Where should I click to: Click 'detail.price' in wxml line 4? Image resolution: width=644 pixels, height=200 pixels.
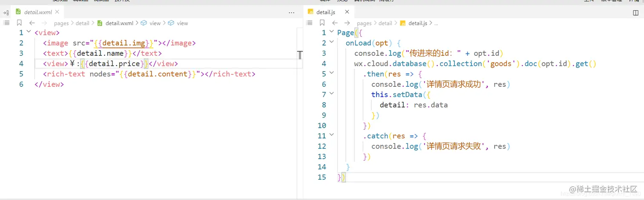click(x=115, y=64)
